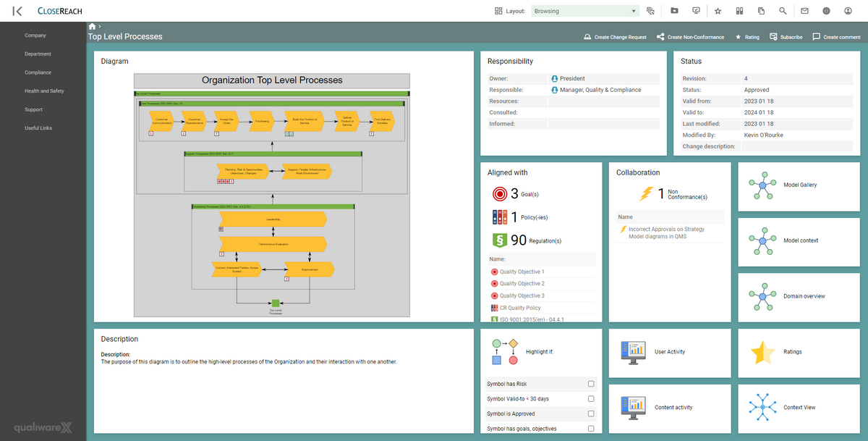The height and width of the screenshot is (441, 868).
Task: Click the globe icon in the top toolbar
Action: (826, 11)
